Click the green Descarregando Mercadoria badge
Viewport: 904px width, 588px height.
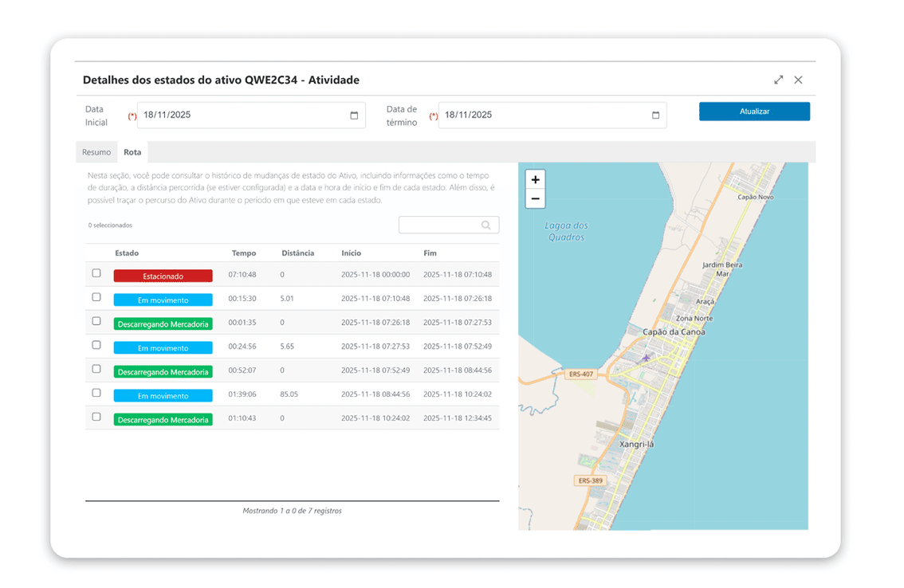[x=163, y=323]
